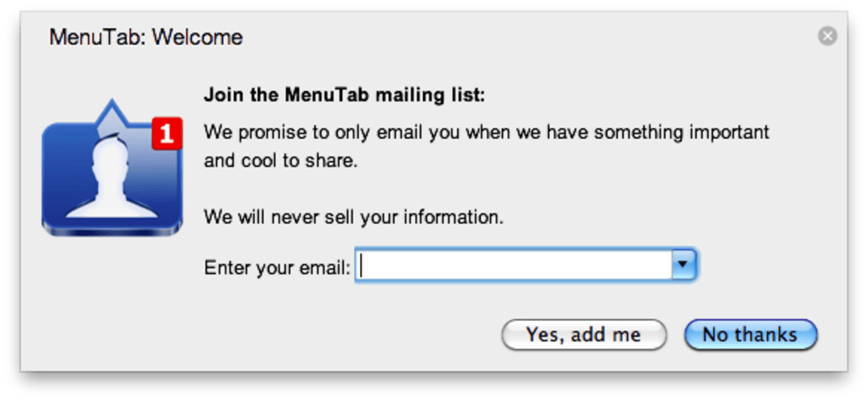Click the "Enter your email:" label
This screenshot has width=868, height=401.
(x=277, y=267)
